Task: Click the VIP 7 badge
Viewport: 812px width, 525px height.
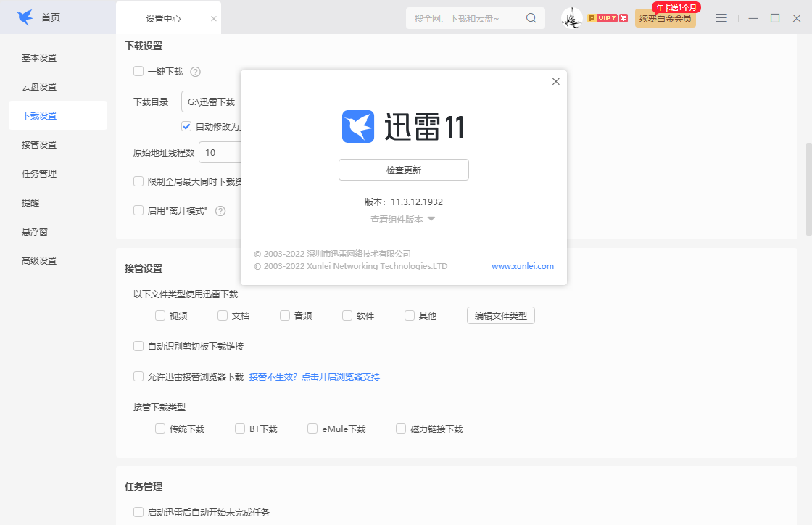Action: click(608, 17)
